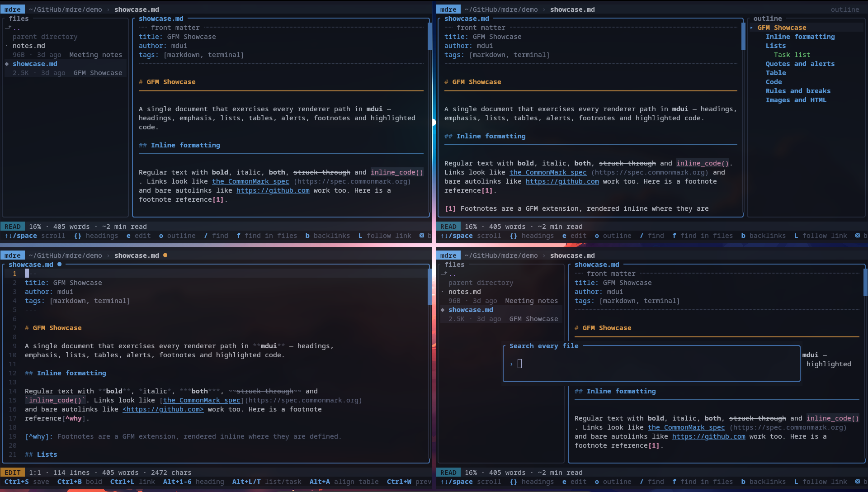Select Task list entry in the outline
This screenshot has height=492, width=868.
792,55
